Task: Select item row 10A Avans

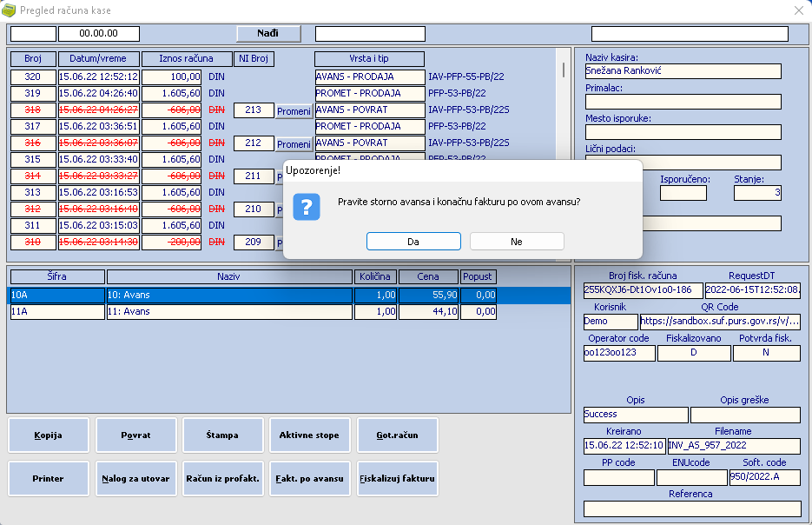Action: [288, 296]
